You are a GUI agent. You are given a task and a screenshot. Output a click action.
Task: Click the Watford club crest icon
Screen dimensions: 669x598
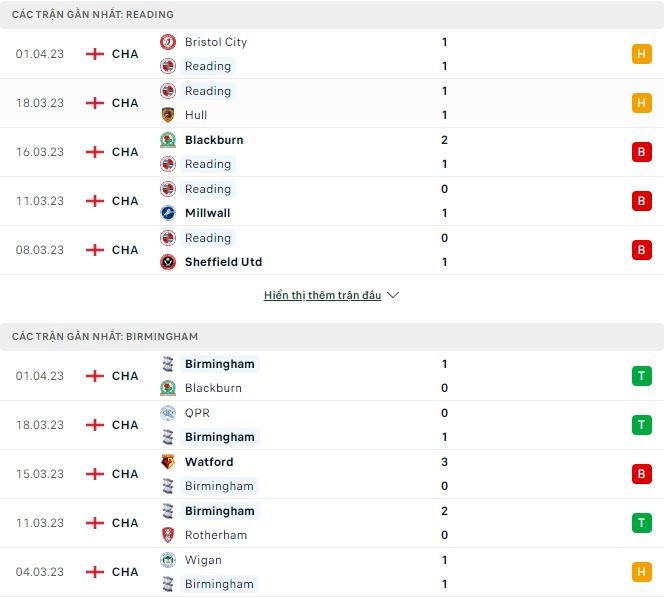coord(168,462)
